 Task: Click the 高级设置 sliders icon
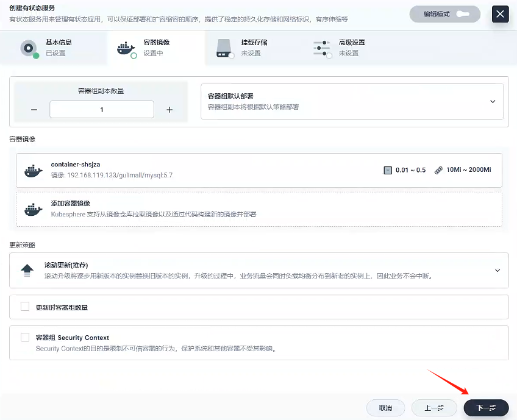coord(322,49)
